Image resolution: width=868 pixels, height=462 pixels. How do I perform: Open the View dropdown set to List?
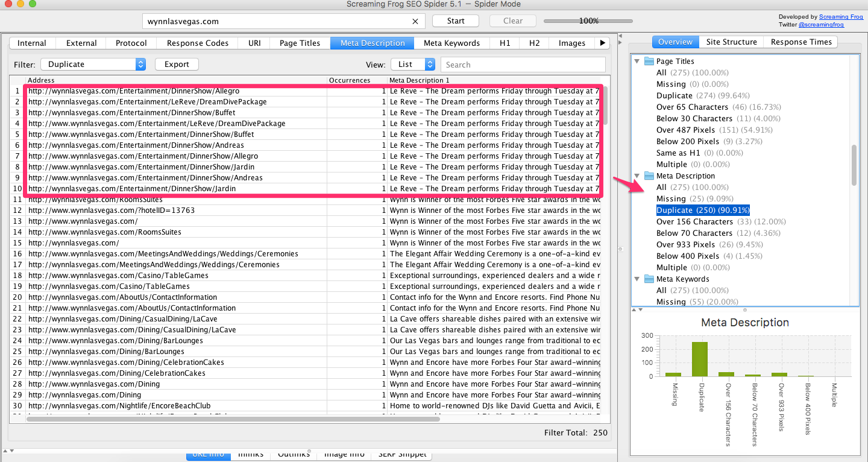(413, 65)
